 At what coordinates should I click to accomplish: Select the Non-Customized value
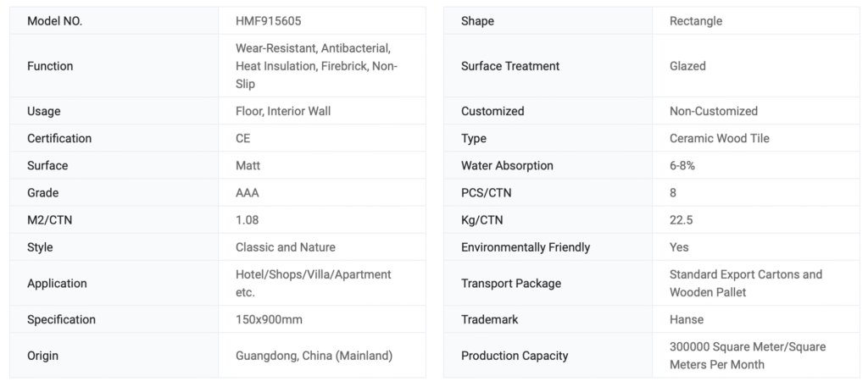click(x=714, y=111)
